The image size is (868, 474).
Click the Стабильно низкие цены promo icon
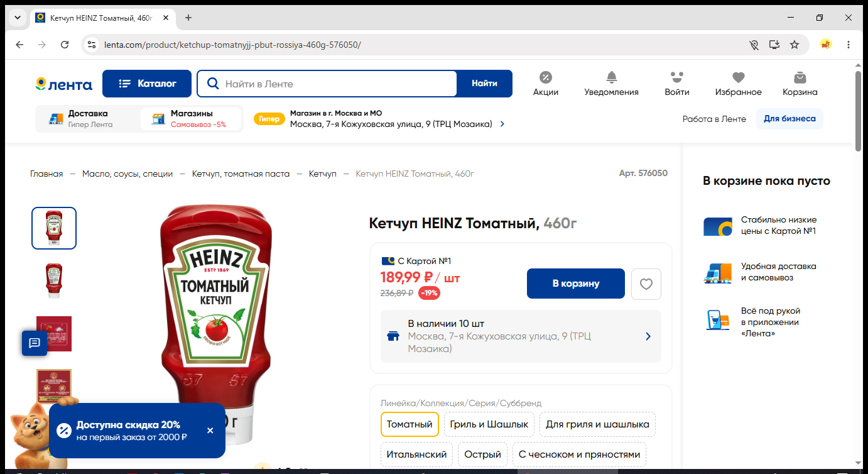[718, 226]
